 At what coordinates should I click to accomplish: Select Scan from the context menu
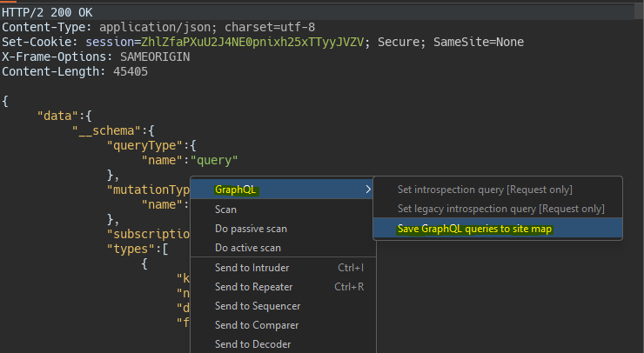point(225,210)
